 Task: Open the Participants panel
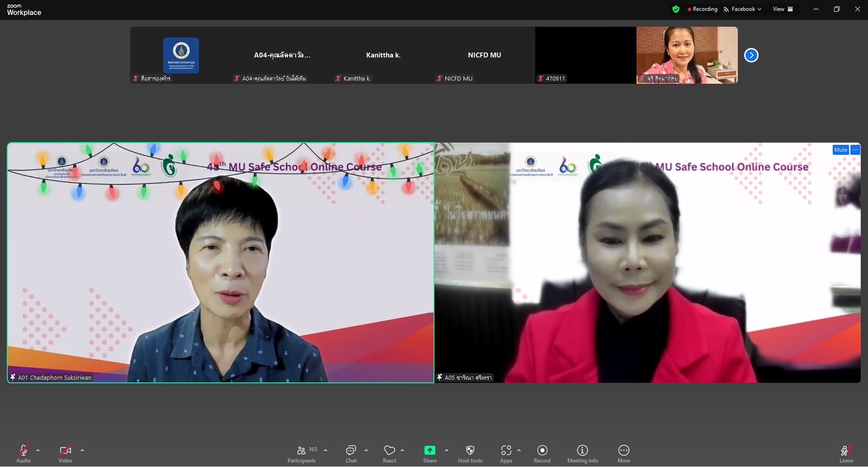(x=301, y=451)
